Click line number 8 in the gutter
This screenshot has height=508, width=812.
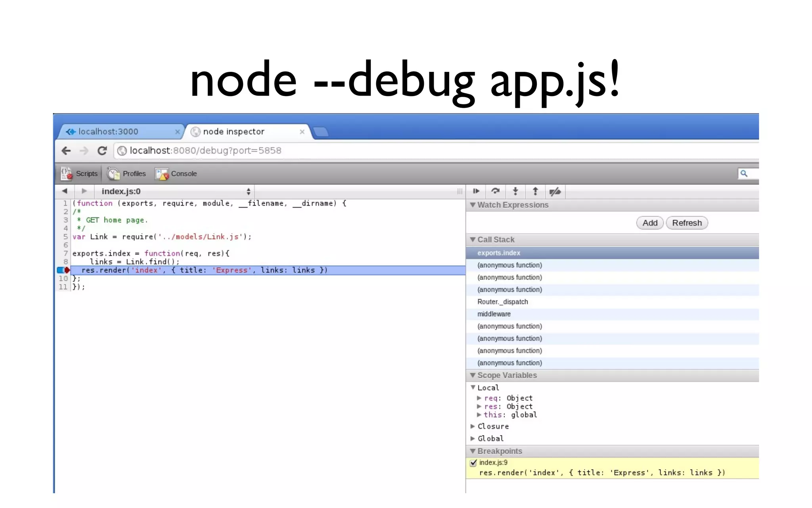click(x=65, y=262)
